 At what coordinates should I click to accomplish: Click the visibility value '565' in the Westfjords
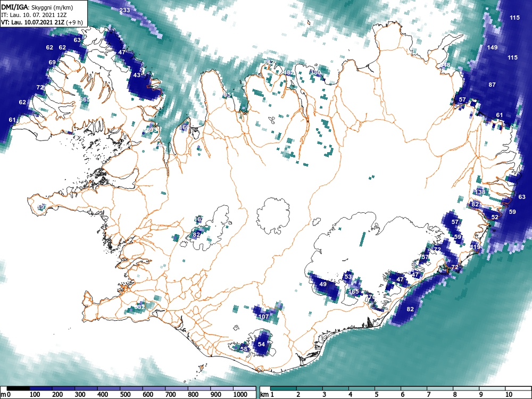85,99
